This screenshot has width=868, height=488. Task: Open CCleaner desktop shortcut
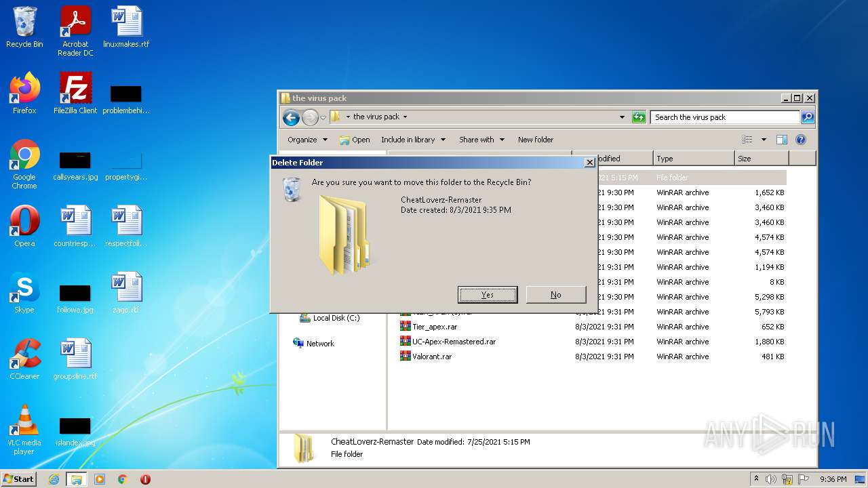pos(24,359)
